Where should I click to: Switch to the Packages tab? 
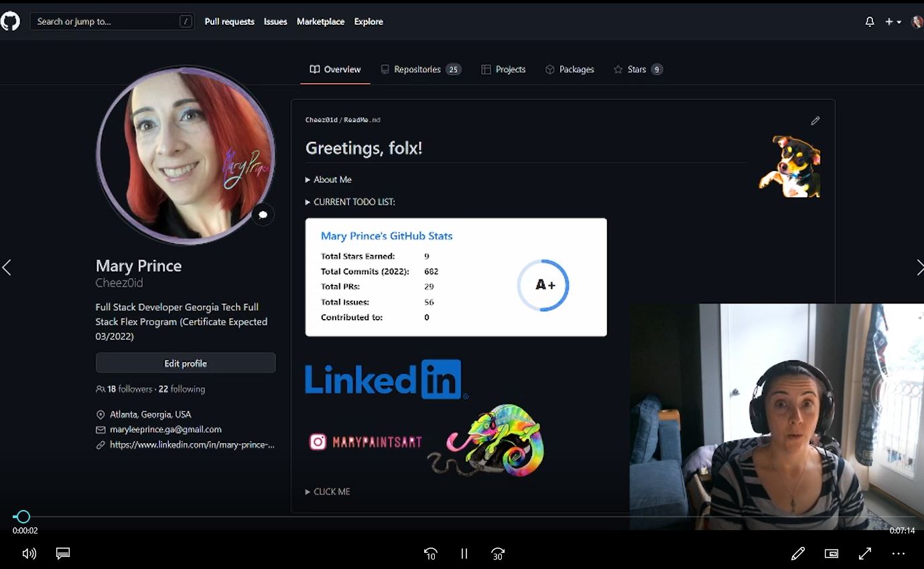(x=570, y=69)
